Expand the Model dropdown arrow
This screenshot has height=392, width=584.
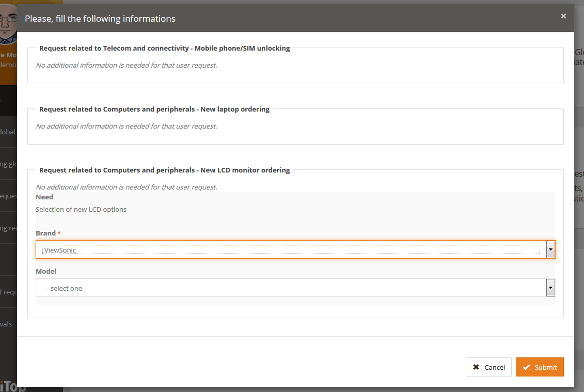[x=550, y=288]
